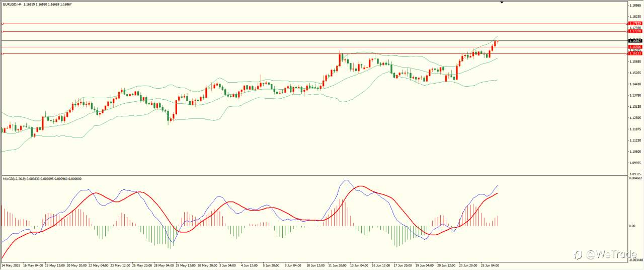This screenshot has width=644, height=270.
Task: Click price axis value 1.13135
Action: tap(635, 107)
